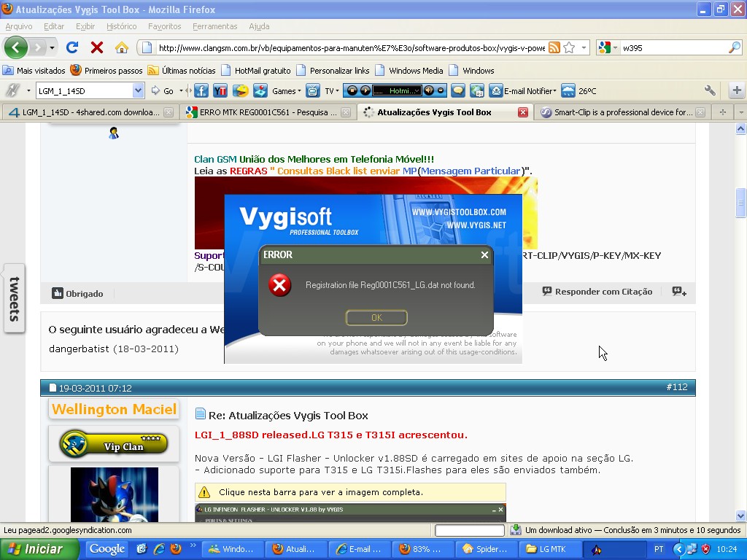This screenshot has width=747, height=560.
Task: Open the Spider taskbar window
Action: click(485, 549)
